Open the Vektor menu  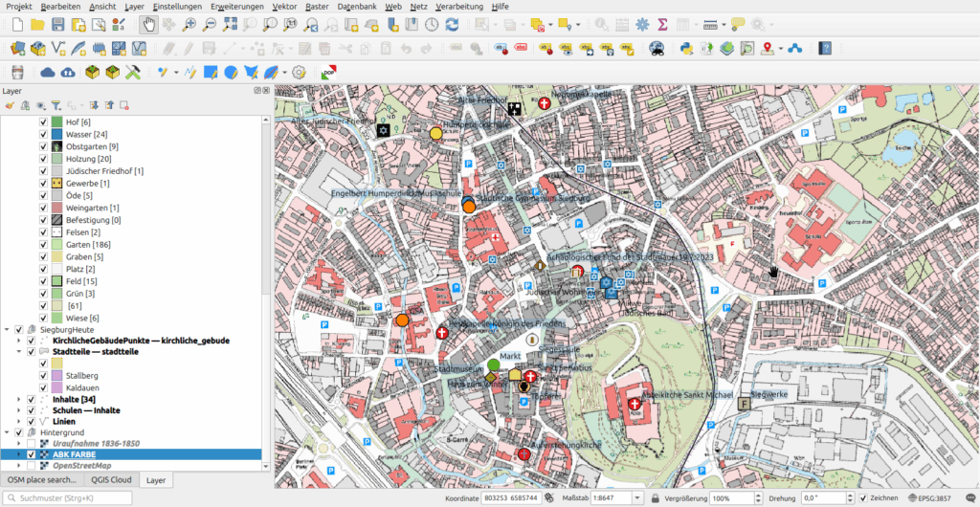[x=284, y=7]
